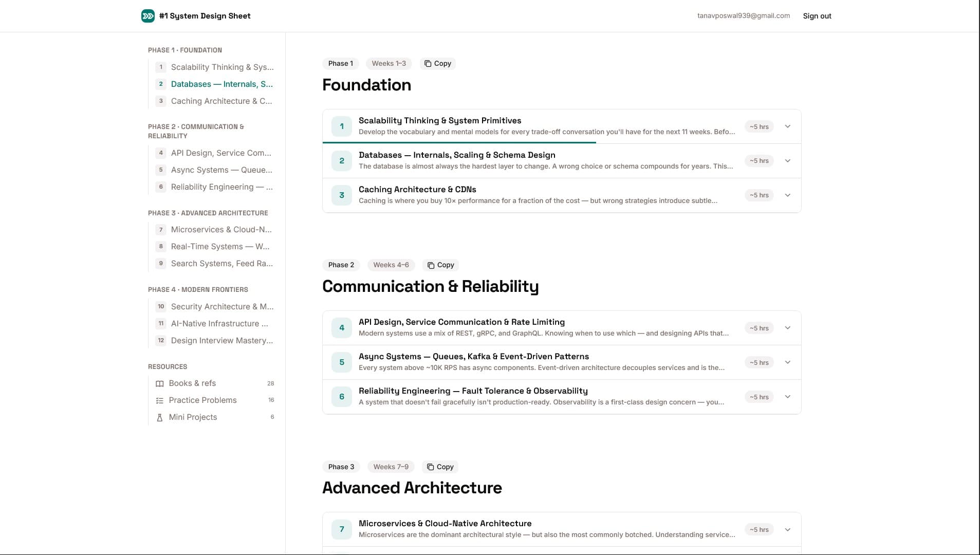Click the Async Systems — Queues, Kafka title

coord(474,357)
